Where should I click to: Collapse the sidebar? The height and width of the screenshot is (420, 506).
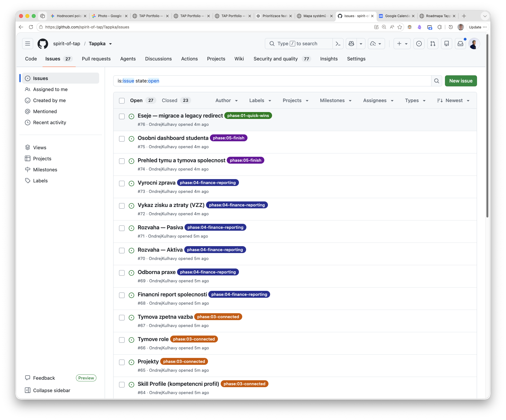48,390
